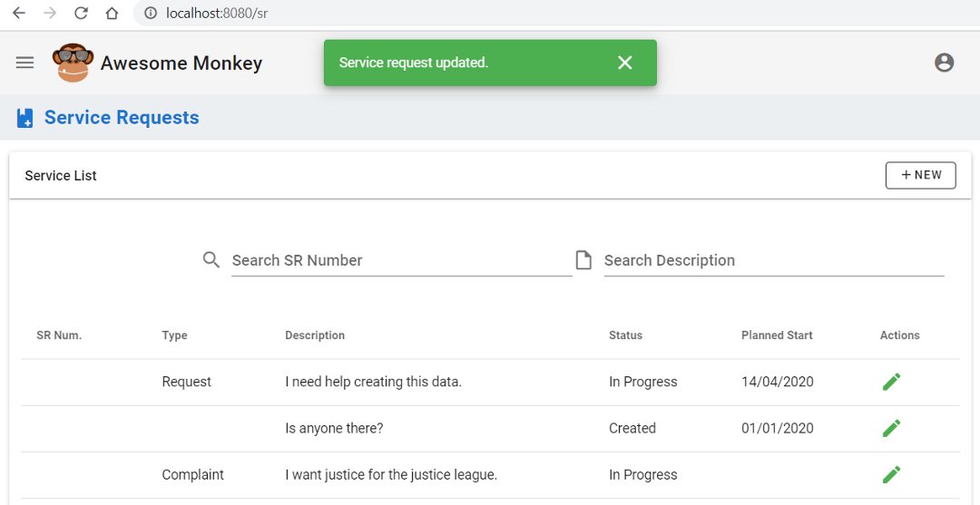980x505 pixels.
Task: Click the Service Requests page icon
Action: (25, 118)
